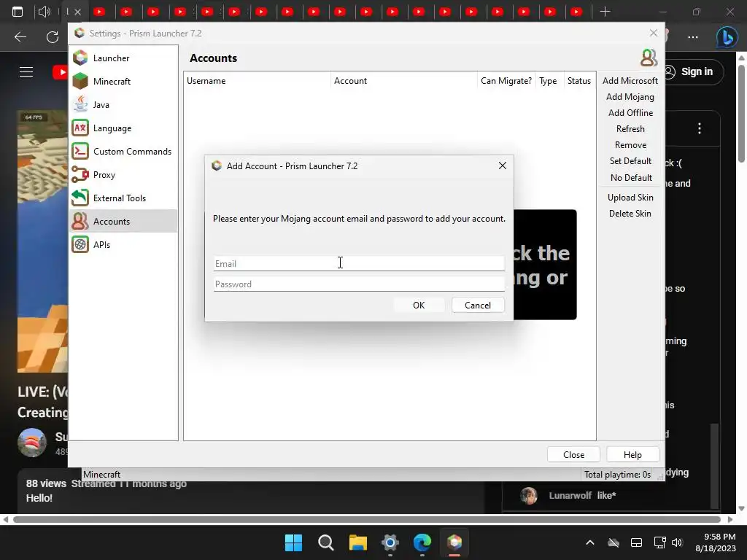The width and height of the screenshot is (747, 560).
Task: Open the Windows Start menu
Action: [x=293, y=542]
